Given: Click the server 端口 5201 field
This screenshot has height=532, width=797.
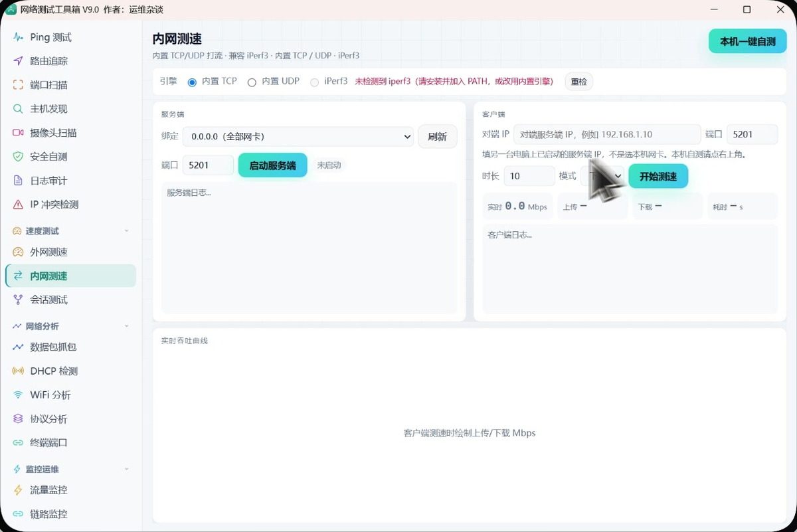Looking at the screenshot, I should click(208, 165).
